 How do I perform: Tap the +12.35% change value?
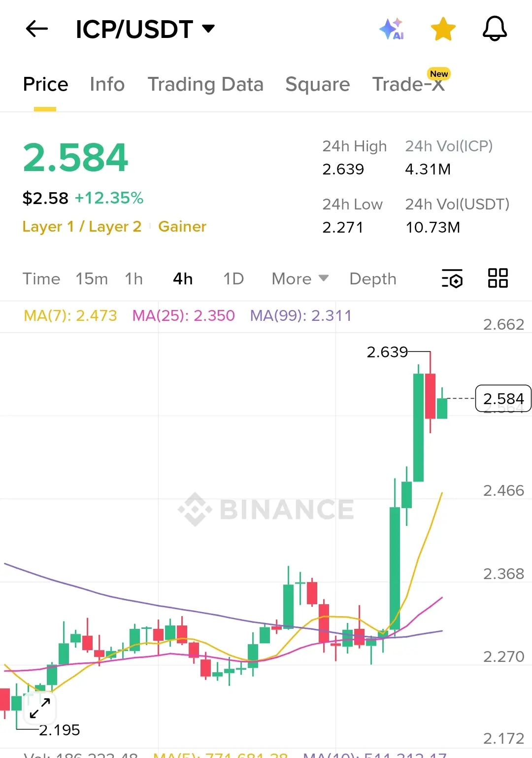pyautogui.click(x=109, y=198)
